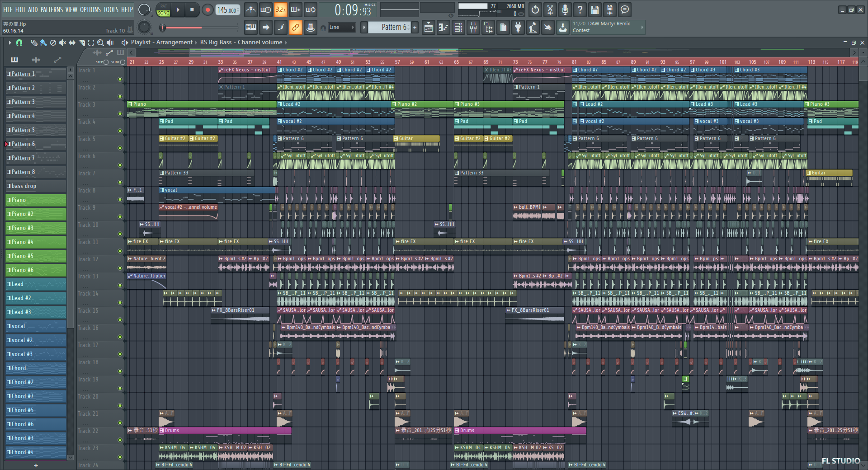The width and height of the screenshot is (868, 470).
Task: Toggle typing keyboard to piano icon
Action: tap(250, 28)
